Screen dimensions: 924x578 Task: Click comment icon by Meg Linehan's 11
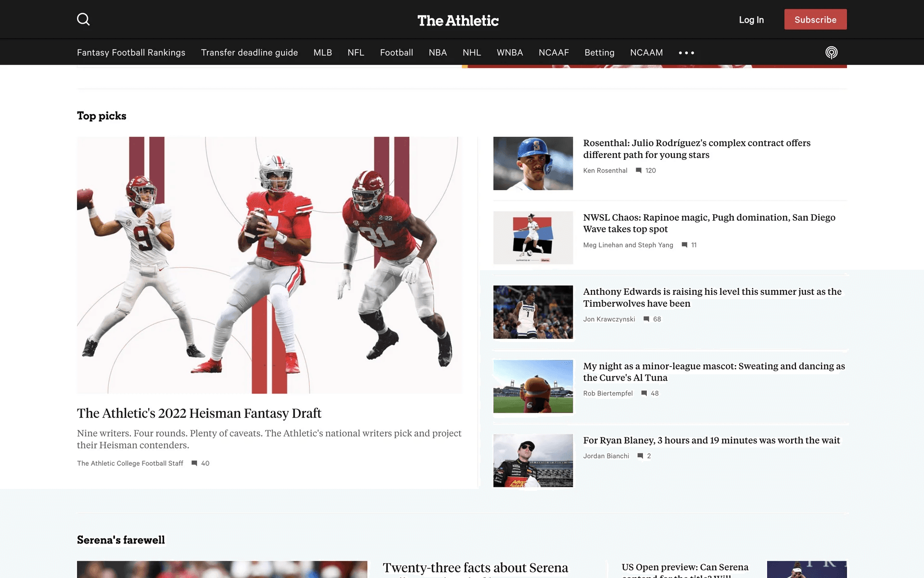(x=684, y=245)
